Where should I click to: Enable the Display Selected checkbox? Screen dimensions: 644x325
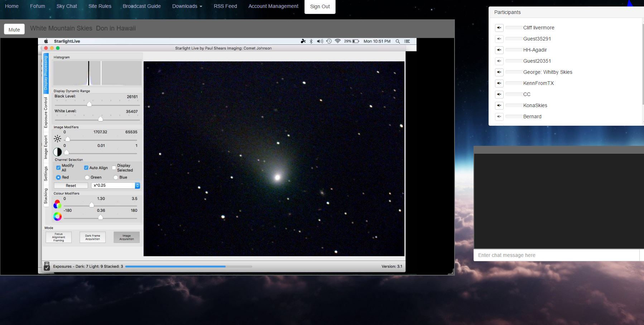(x=114, y=168)
